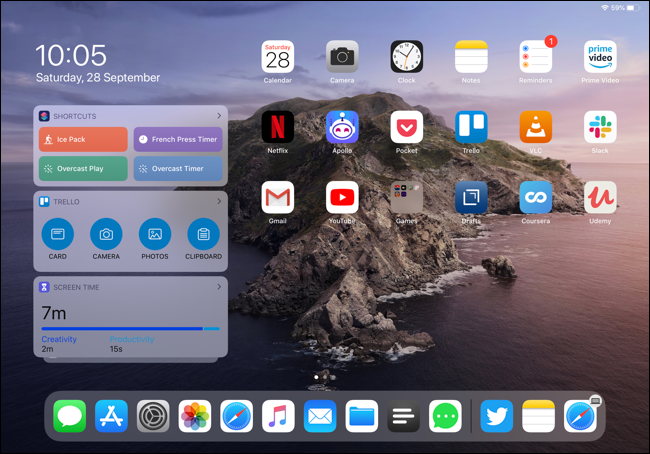Tap the SCREEN TIME widget header
Image resolution: width=650 pixels, height=454 pixels.
pos(76,287)
